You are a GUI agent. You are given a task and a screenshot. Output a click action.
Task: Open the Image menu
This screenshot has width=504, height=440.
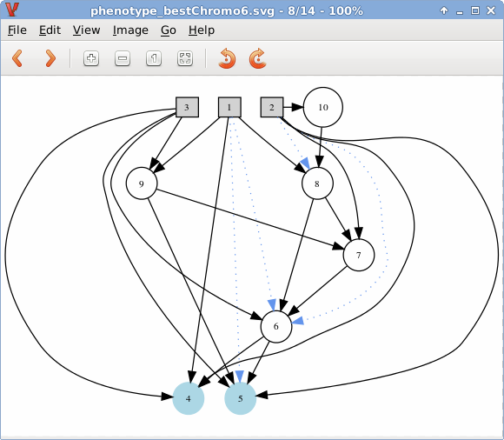[130, 30]
